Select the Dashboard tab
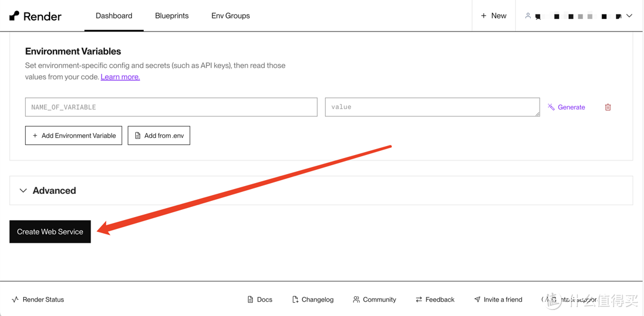 [x=114, y=16]
